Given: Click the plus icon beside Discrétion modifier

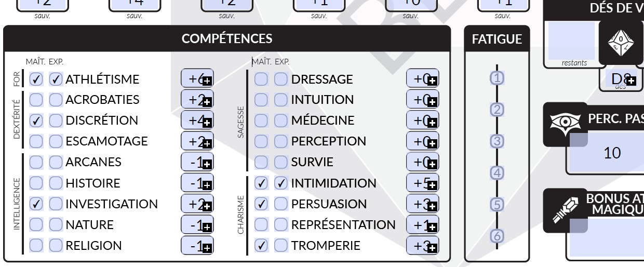Looking at the screenshot, I should 207,123.
